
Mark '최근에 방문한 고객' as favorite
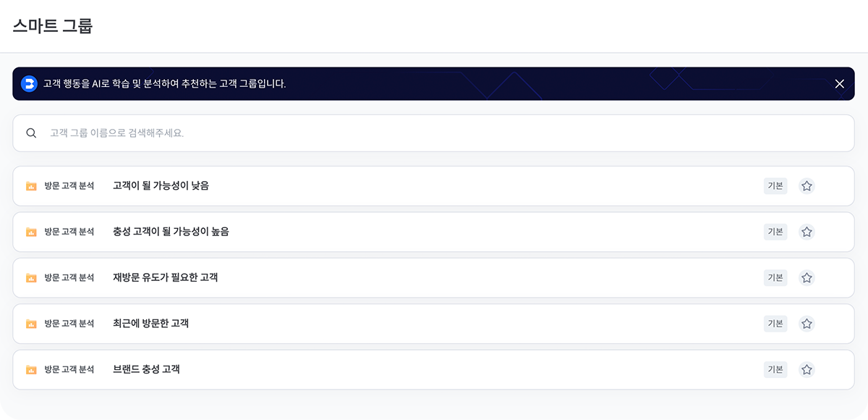coord(807,324)
